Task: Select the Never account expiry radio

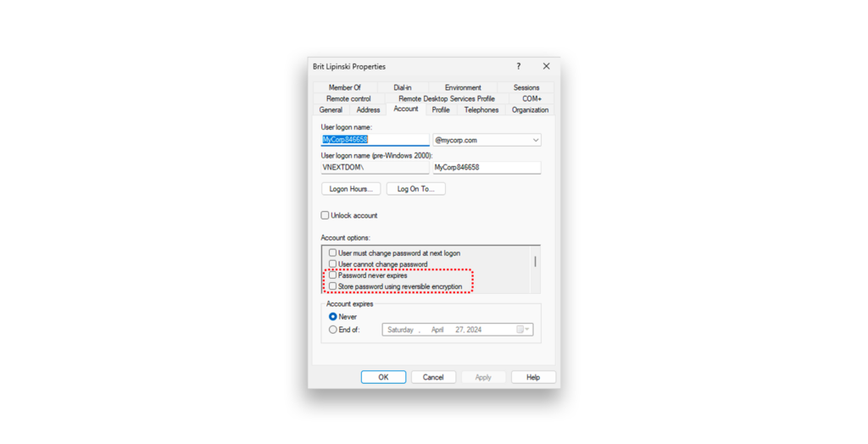Action: tap(332, 317)
